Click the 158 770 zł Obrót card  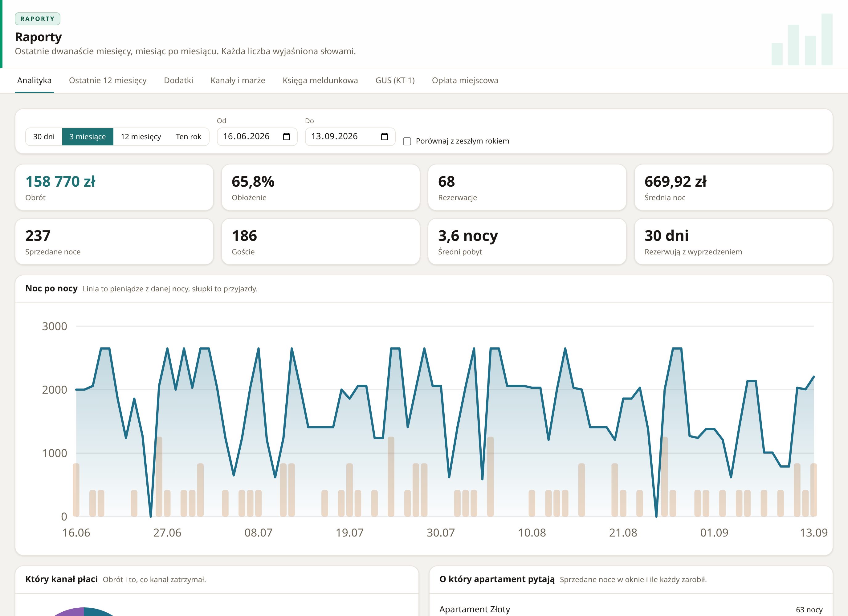pyautogui.click(x=114, y=187)
